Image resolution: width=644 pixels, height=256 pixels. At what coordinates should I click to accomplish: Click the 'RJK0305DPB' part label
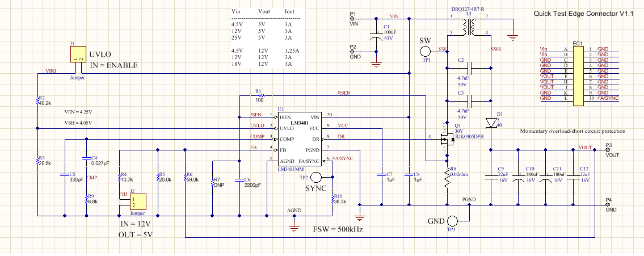469,136
